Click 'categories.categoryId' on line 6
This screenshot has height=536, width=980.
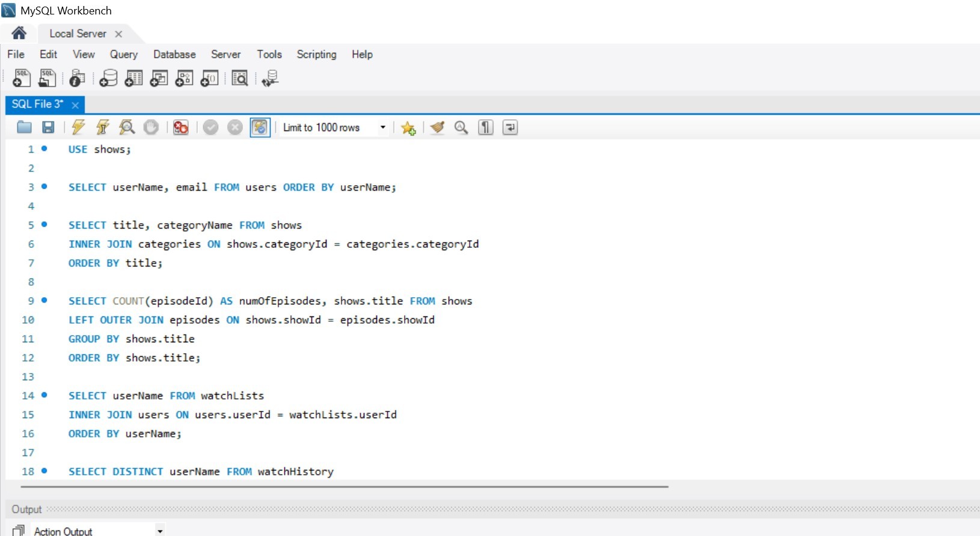[412, 244]
